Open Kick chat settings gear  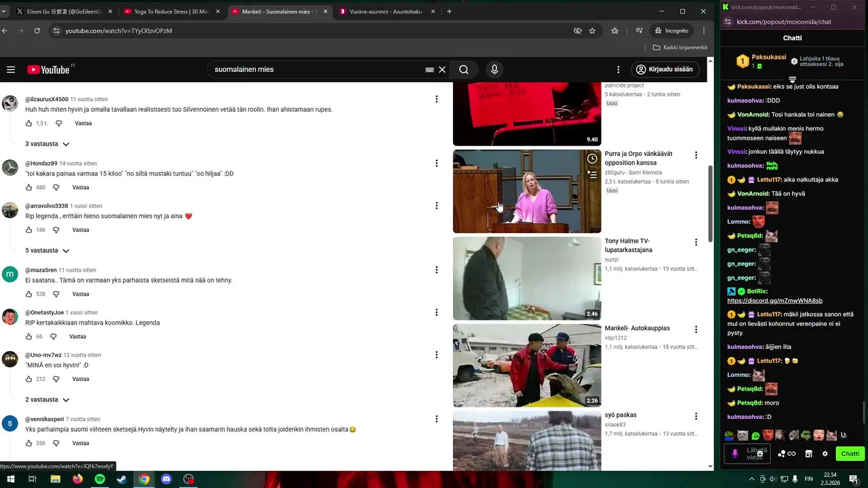(x=825, y=453)
